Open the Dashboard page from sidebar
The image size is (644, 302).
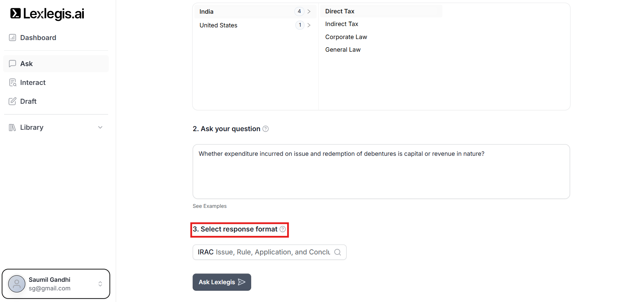(x=38, y=38)
